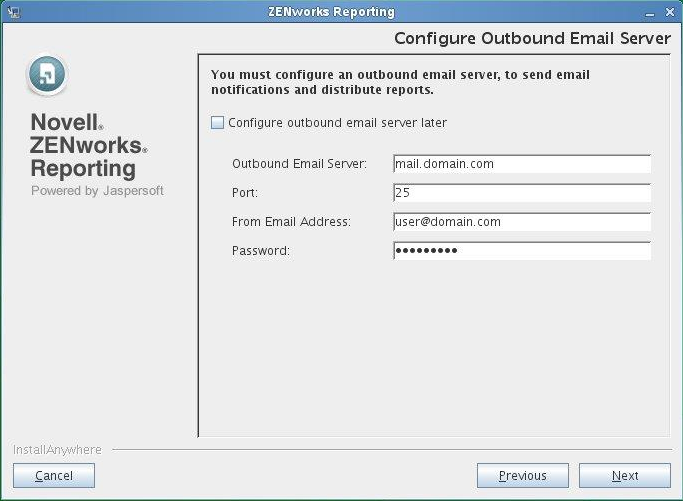Click the InstallAnywhere text
This screenshot has height=501, width=683.
(x=57, y=450)
